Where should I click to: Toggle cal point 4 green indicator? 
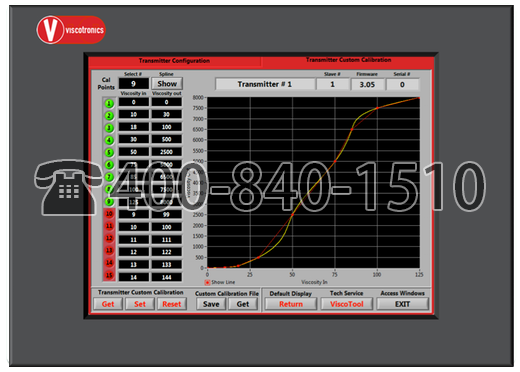(x=109, y=140)
